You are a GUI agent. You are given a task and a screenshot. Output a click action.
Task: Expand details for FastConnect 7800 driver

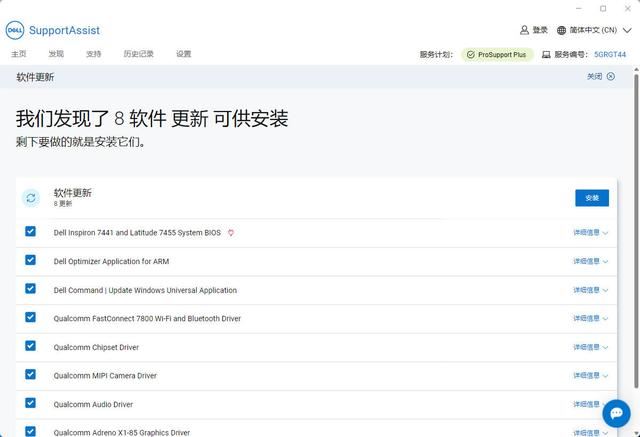point(591,318)
